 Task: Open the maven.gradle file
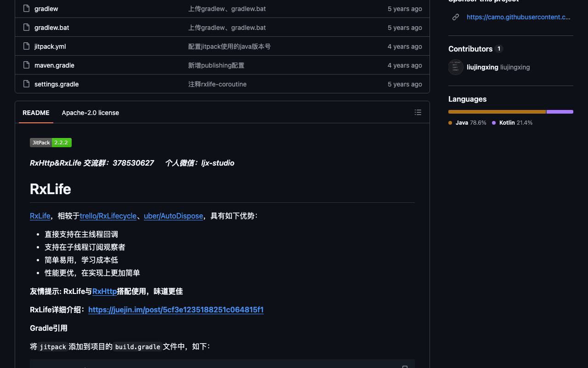click(54, 65)
